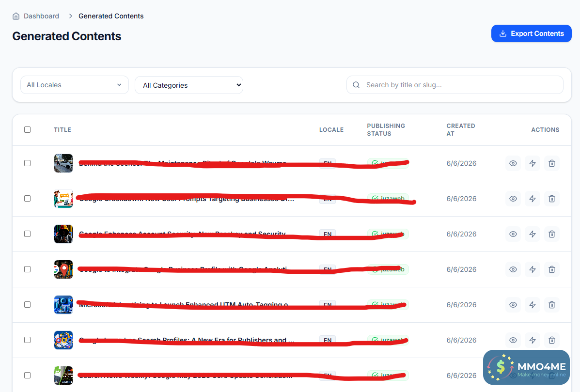The image size is (580, 392).
Task: Click the lightning icon in the Waymo article row
Action: (533, 163)
